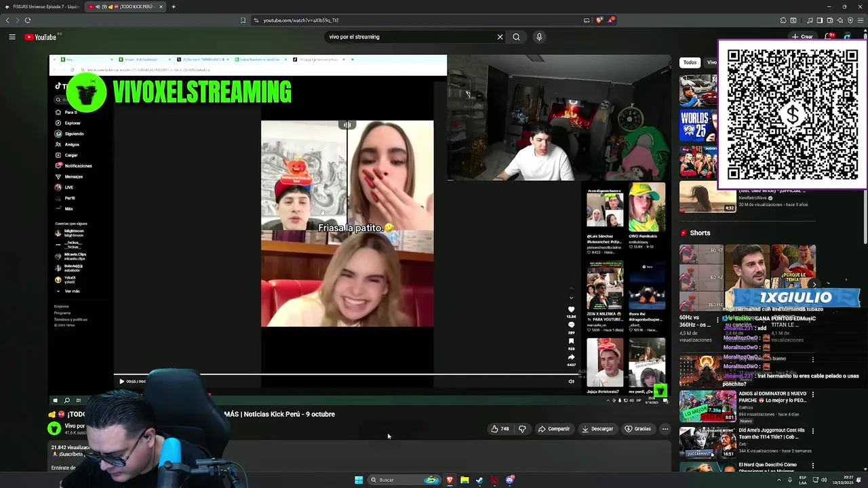Open options for 60Hz vs 360Hz short
The width and height of the screenshot is (868, 488).
point(717,319)
